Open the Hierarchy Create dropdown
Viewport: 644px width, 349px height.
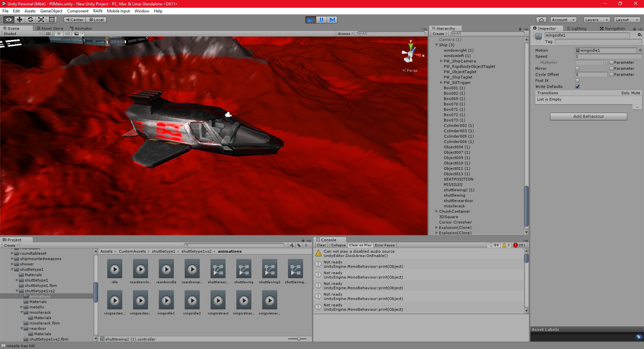point(440,34)
